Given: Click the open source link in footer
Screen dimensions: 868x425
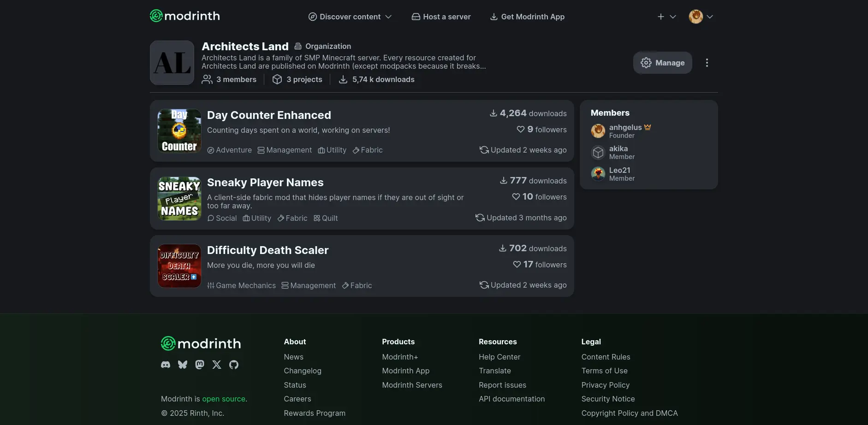Looking at the screenshot, I should pyautogui.click(x=224, y=399).
